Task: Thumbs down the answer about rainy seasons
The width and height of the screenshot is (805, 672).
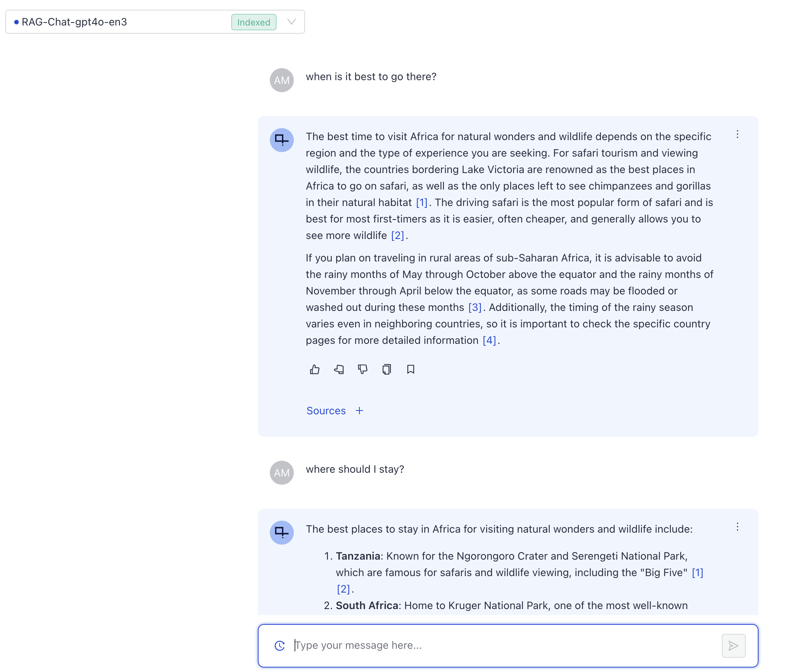Action: point(363,370)
